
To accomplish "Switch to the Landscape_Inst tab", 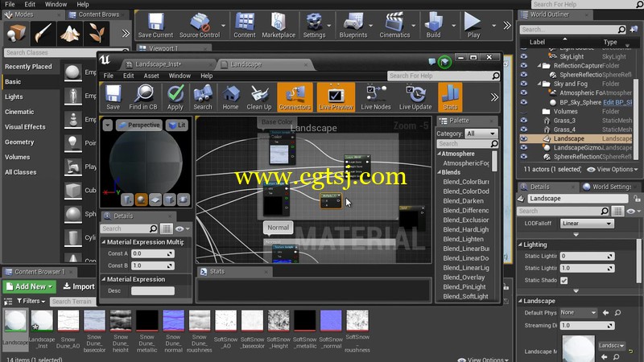I will tap(168, 64).
